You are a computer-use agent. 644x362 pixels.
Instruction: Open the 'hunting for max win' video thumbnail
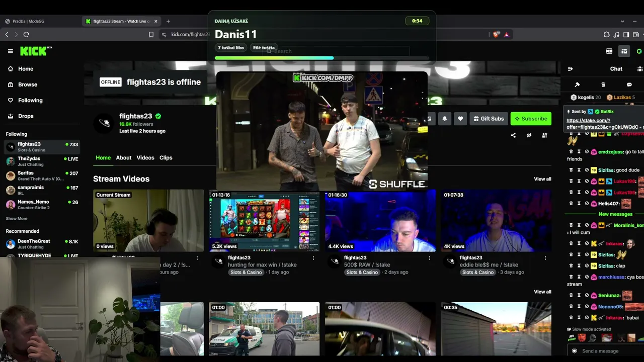pyautogui.click(x=264, y=221)
